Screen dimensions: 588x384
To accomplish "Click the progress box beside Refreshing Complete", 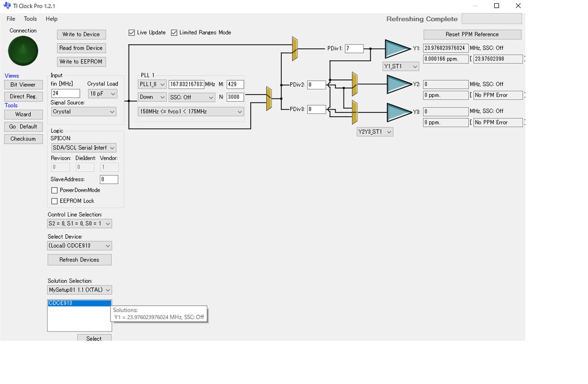I will point(491,19).
